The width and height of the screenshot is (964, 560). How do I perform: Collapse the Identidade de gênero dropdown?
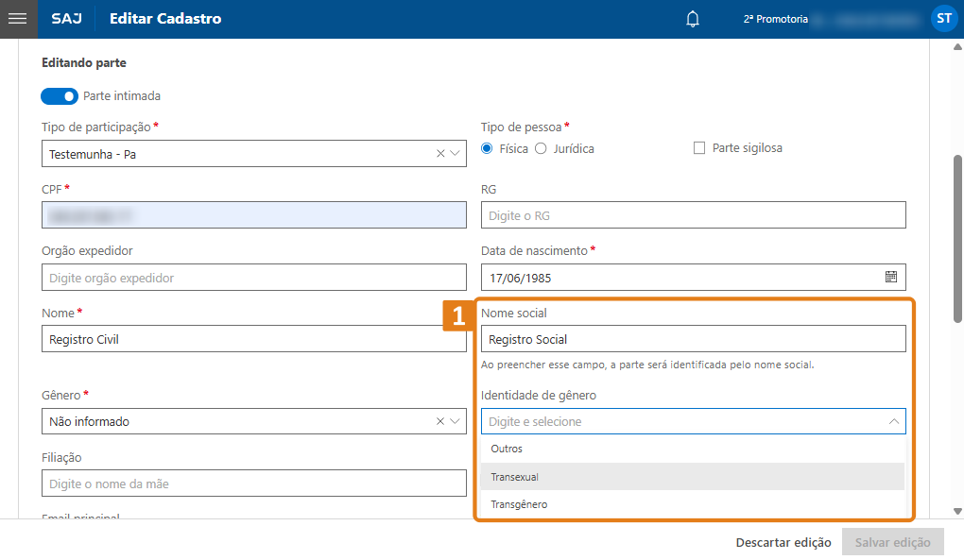[x=893, y=421]
